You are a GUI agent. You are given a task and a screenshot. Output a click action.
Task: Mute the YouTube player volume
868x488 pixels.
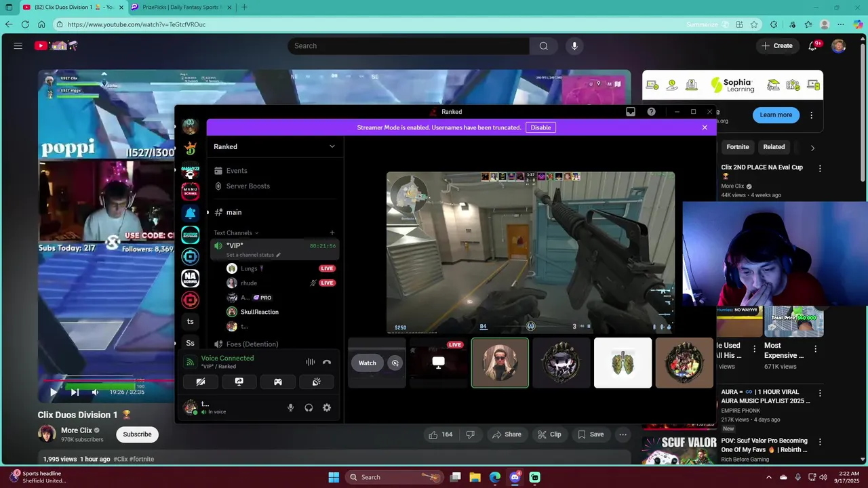click(96, 392)
